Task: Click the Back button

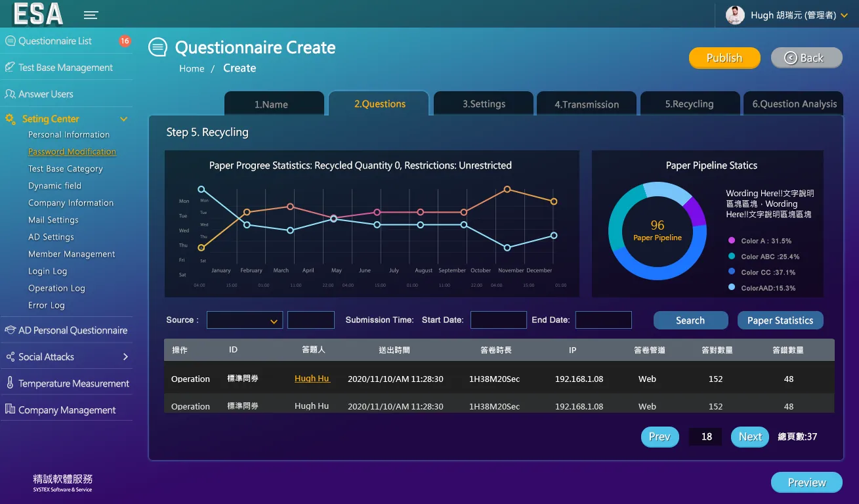Action: (807, 58)
